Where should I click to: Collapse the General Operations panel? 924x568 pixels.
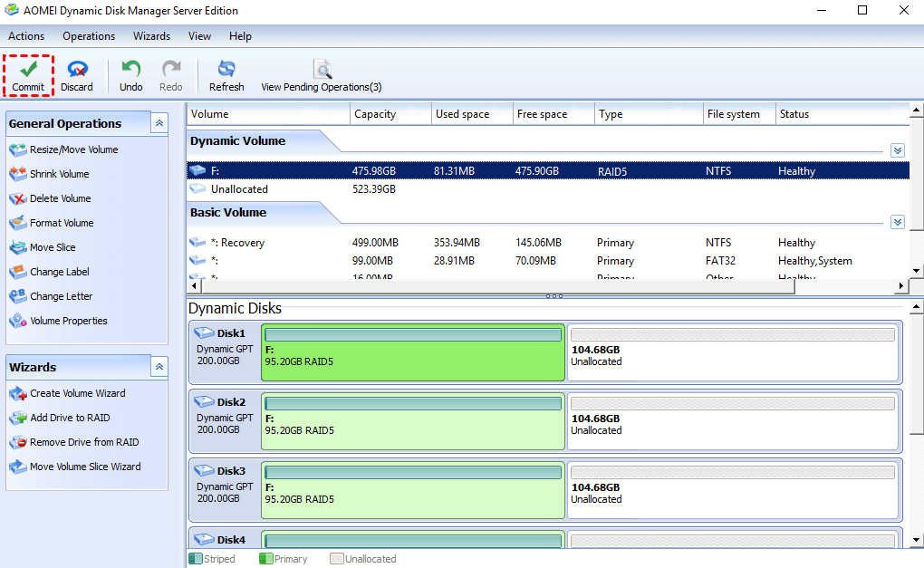(x=159, y=123)
